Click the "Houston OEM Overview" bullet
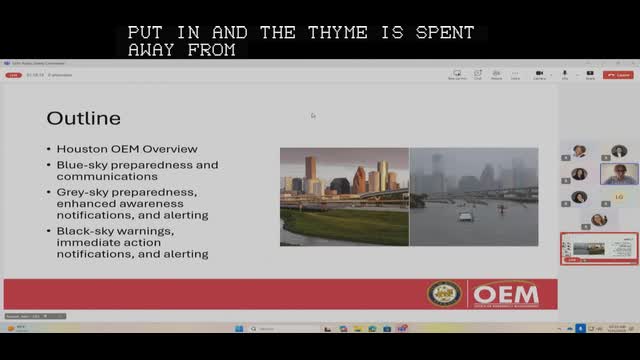The width and height of the screenshot is (640, 360). (x=127, y=149)
